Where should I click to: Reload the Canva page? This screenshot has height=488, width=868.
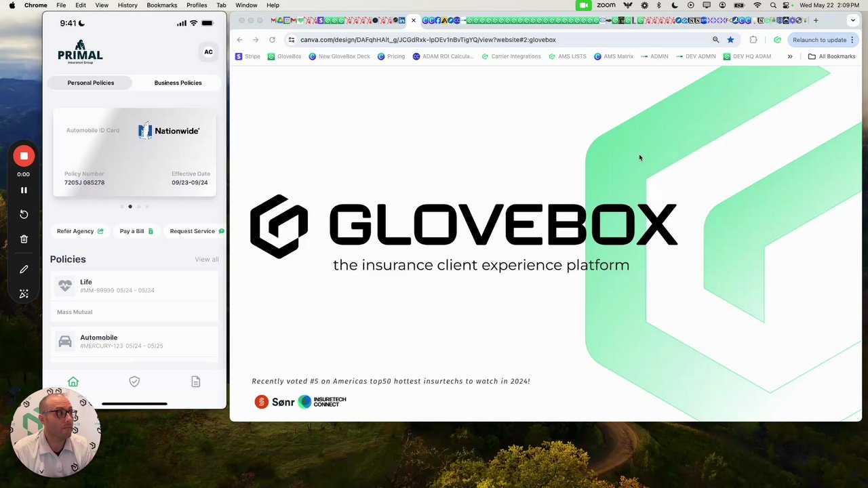click(x=272, y=40)
